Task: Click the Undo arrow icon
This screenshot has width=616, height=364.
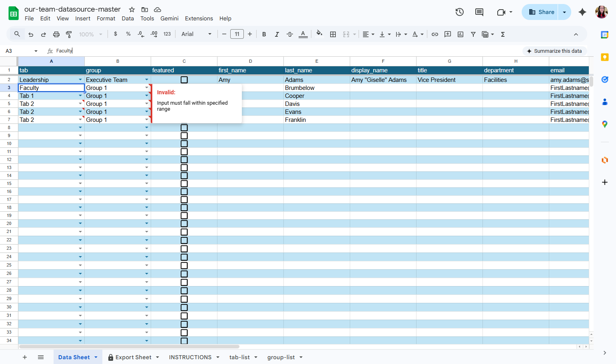Action: point(31,34)
